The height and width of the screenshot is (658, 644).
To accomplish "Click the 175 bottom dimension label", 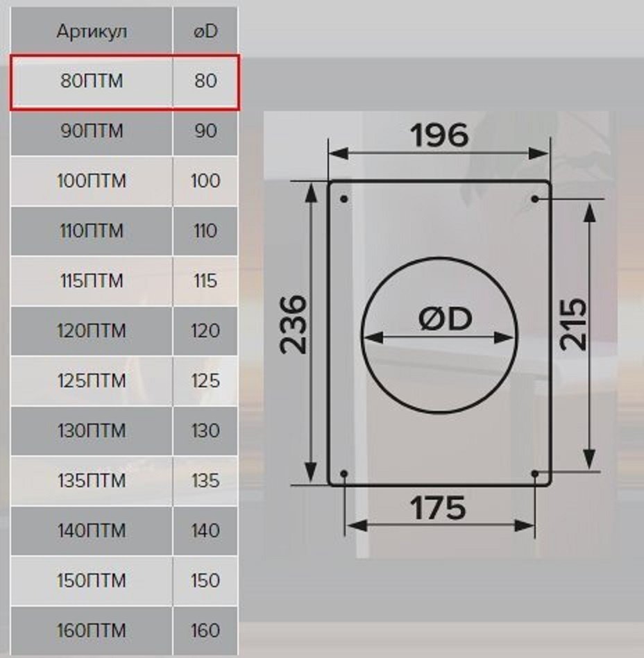I will [x=438, y=509].
